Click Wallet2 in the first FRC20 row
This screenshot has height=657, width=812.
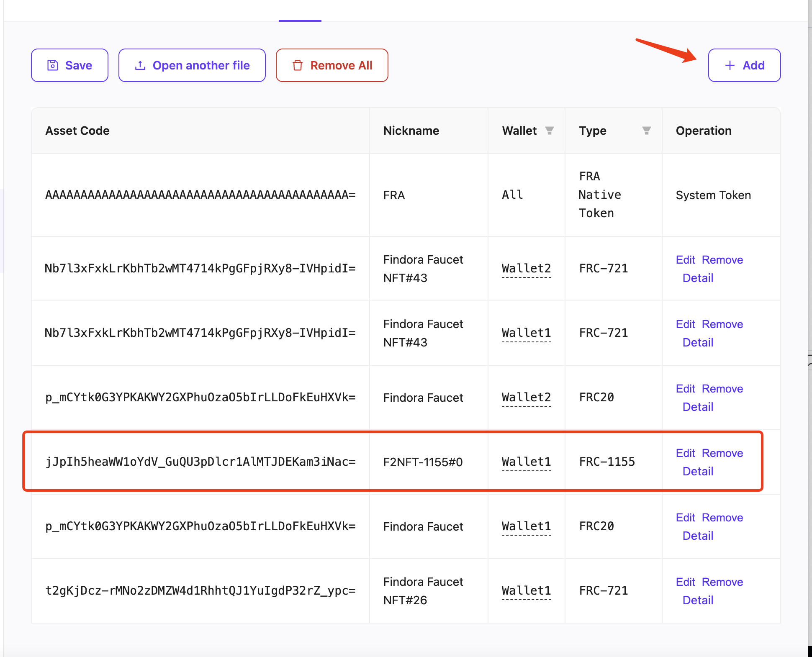point(526,397)
